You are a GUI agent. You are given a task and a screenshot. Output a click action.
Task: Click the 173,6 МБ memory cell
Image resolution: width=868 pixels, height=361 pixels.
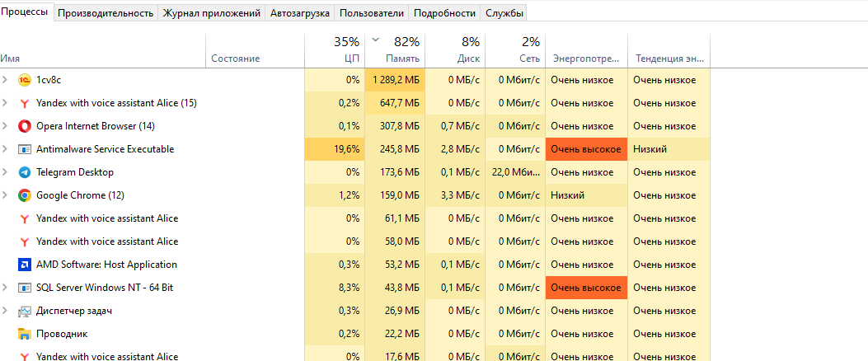[395, 172]
